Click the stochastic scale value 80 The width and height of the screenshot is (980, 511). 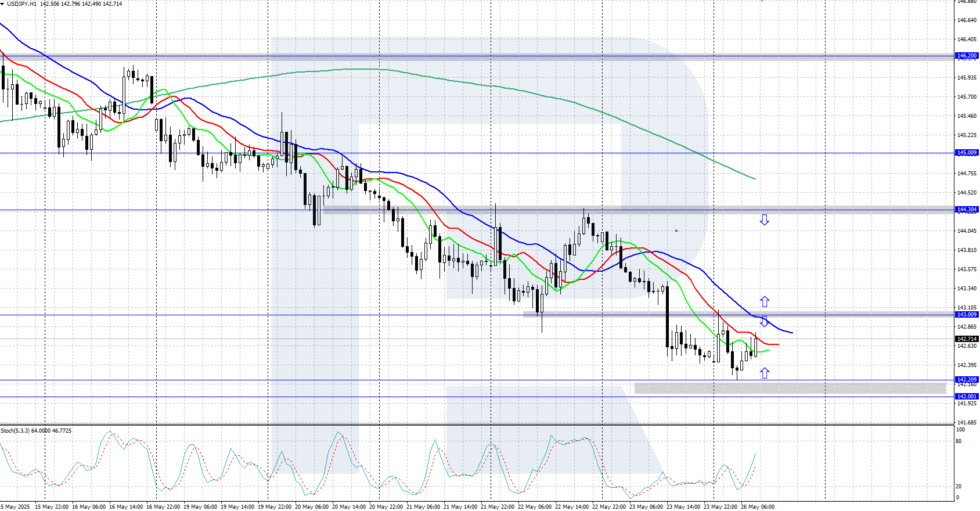pos(959,441)
